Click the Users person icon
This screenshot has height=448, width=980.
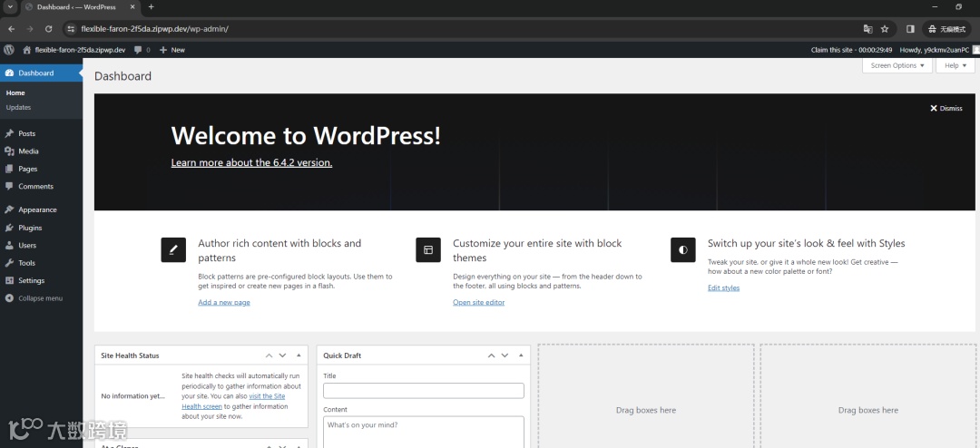click(9, 246)
